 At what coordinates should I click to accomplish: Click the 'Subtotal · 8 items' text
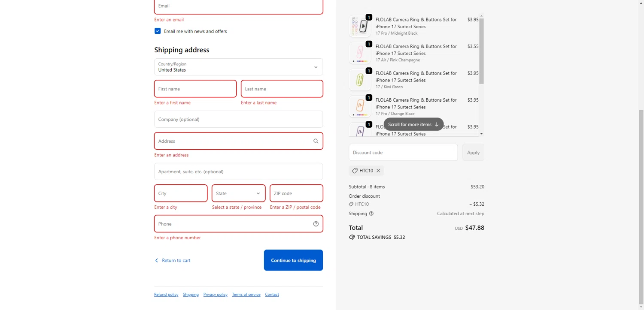(367, 187)
